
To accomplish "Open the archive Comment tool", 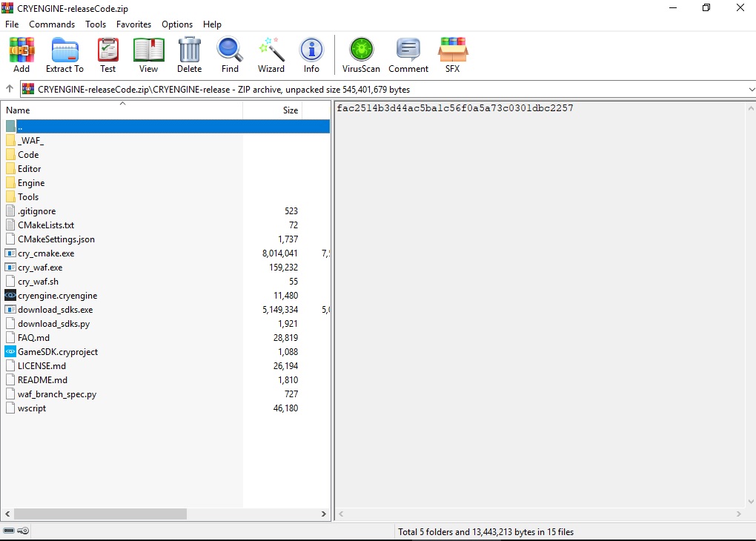I will 408,50.
